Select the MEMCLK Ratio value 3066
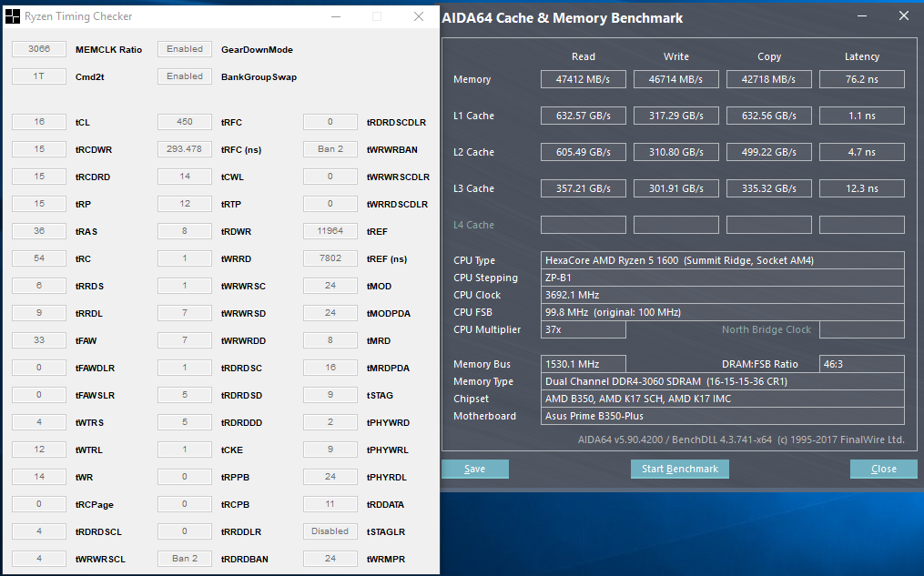The image size is (924, 576). tap(39, 49)
